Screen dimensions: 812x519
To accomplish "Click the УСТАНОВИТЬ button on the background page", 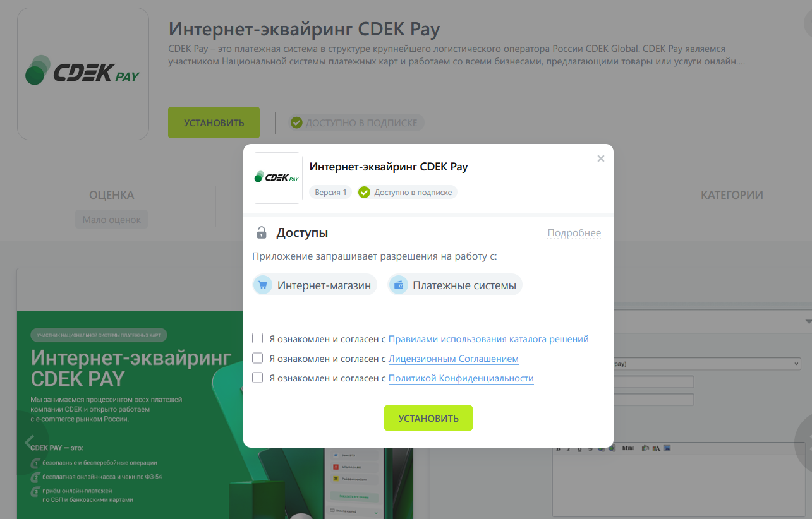I will coord(214,122).
